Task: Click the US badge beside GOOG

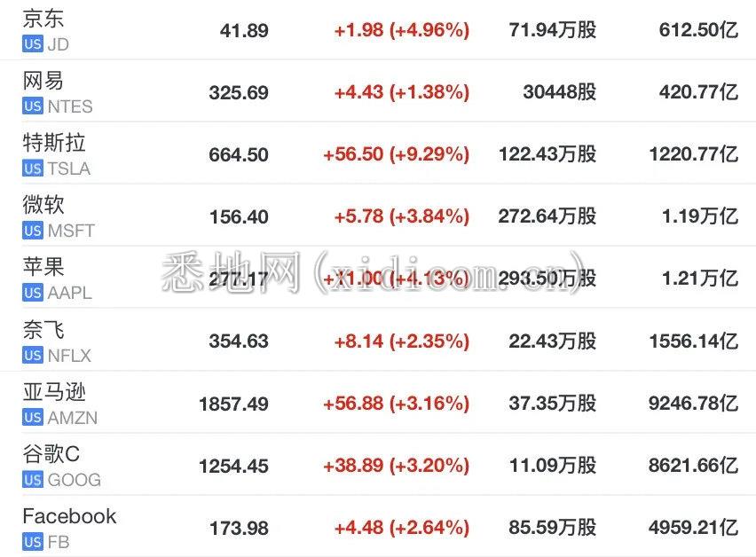Action: [32, 480]
